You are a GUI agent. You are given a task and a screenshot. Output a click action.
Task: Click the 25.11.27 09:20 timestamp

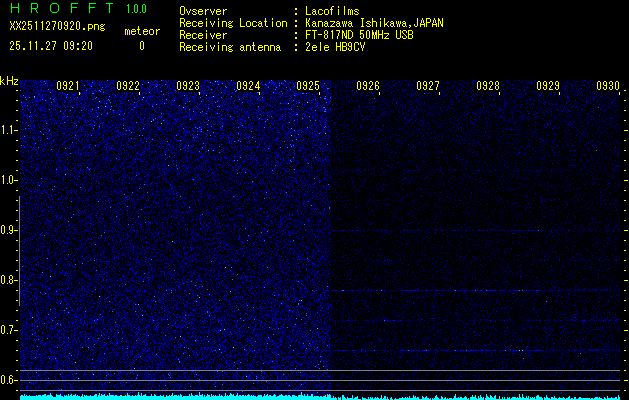coord(51,46)
